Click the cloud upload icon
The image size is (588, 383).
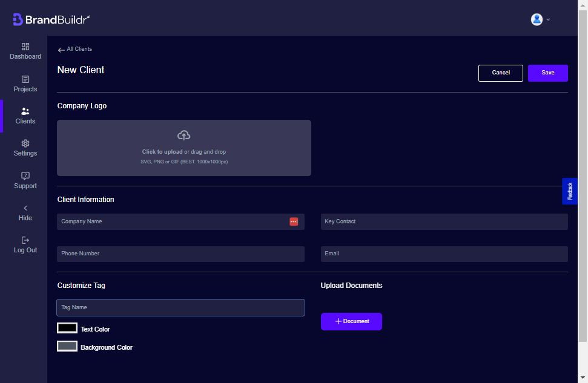183,136
